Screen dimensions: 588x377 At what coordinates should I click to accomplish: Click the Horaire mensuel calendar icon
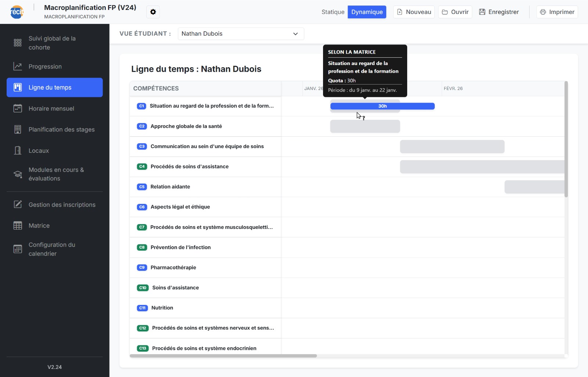(x=18, y=108)
